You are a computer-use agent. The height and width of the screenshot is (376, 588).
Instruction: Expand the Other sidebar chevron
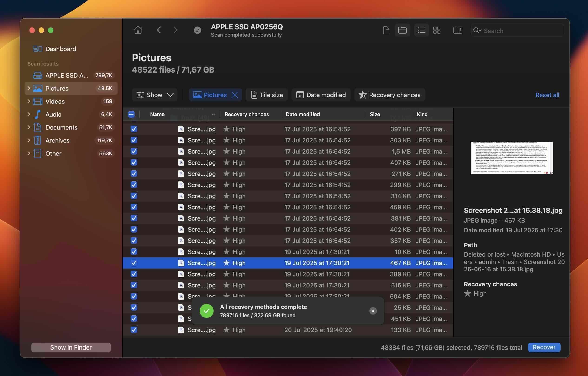tap(29, 153)
